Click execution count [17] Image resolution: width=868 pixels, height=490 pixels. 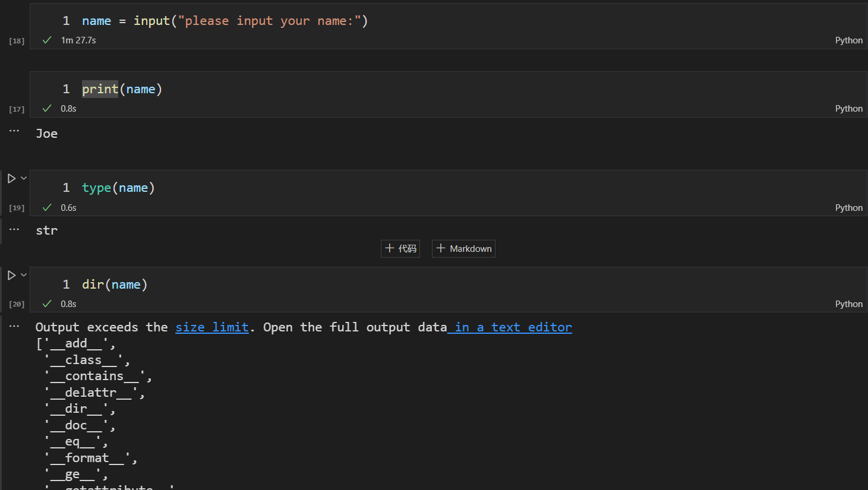[x=17, y=109]
